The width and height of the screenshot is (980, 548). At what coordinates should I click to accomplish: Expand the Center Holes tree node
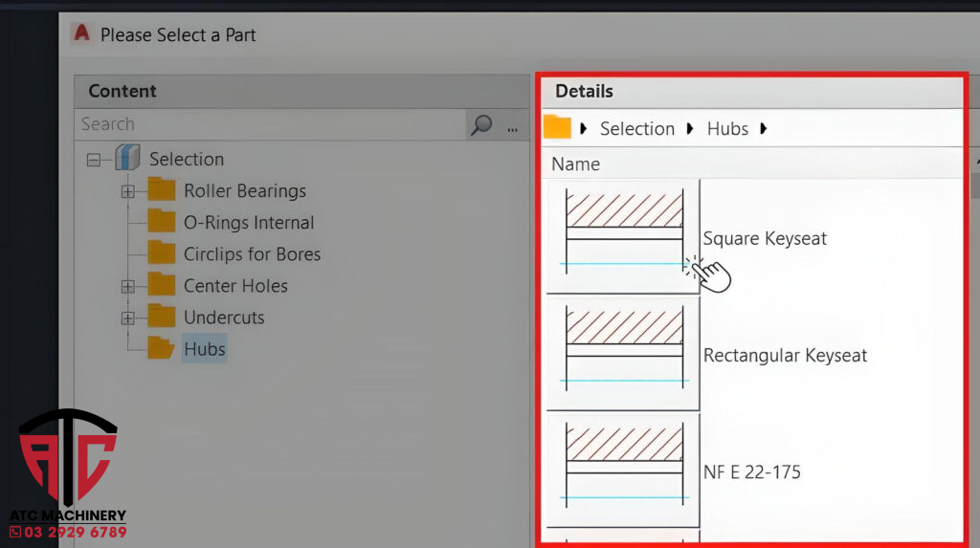(x=127, y=286)
